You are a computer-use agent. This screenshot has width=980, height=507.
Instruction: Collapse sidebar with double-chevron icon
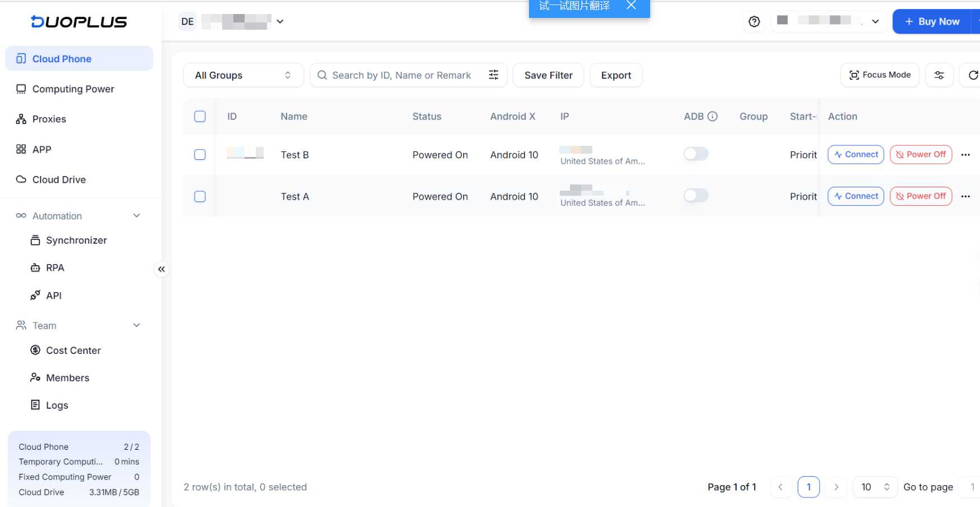click(x=162, y=269)
